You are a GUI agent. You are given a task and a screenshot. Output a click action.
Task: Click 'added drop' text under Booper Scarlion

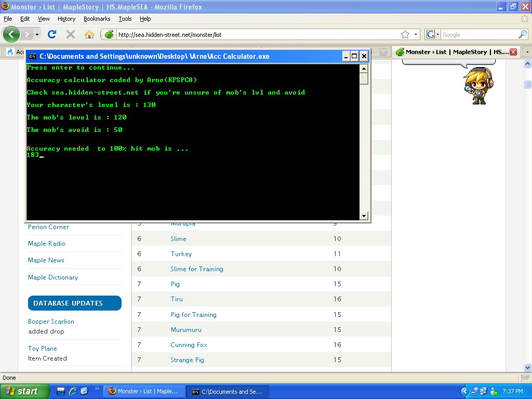tap(46, 331)
